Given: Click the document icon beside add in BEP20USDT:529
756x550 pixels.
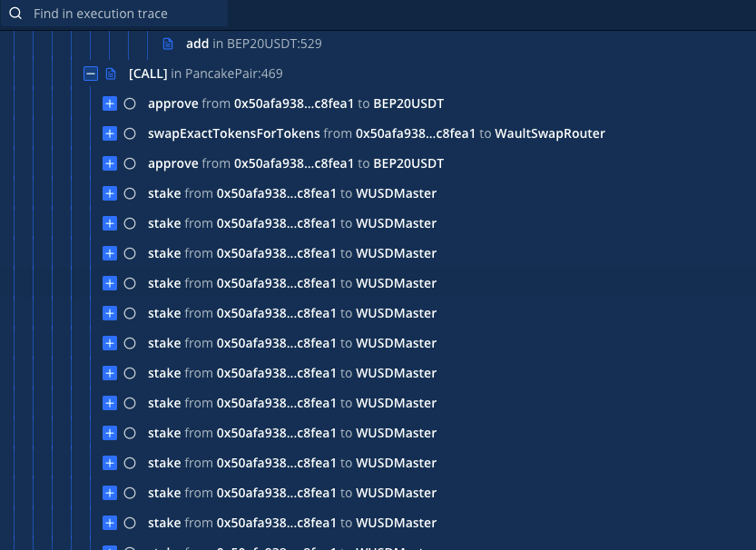Looking at the screenshot, I should click(x=168, y=44).
